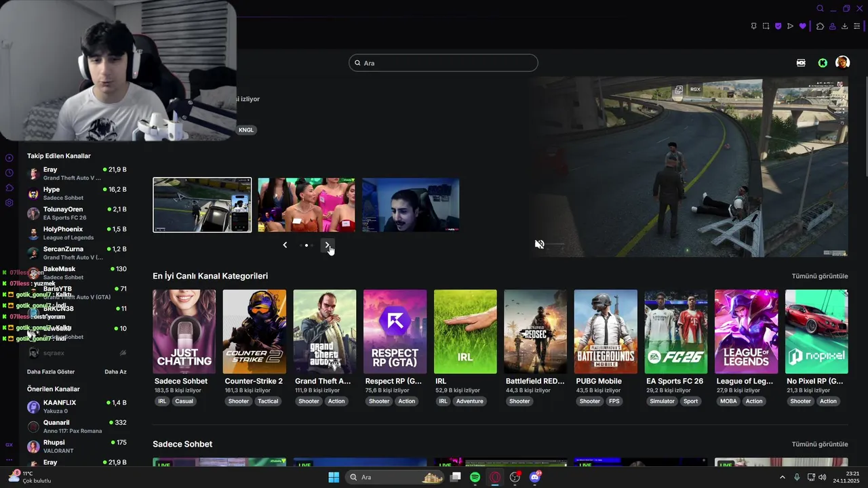This screenshot has width=868, height=488.
Task: Click the Casual tag under Sadece Sohbet
Action: pyautogui.click(x=184, y=401)
